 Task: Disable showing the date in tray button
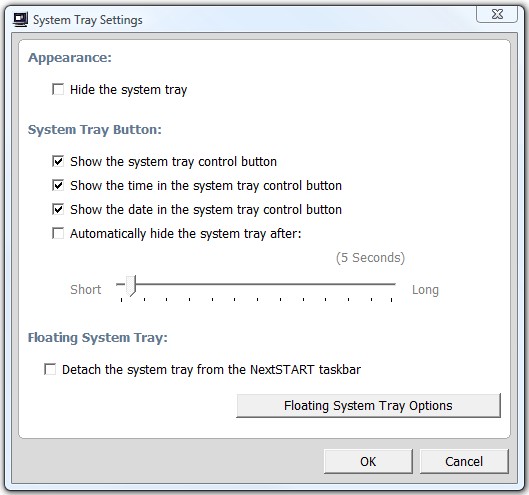tap(58, 209)
